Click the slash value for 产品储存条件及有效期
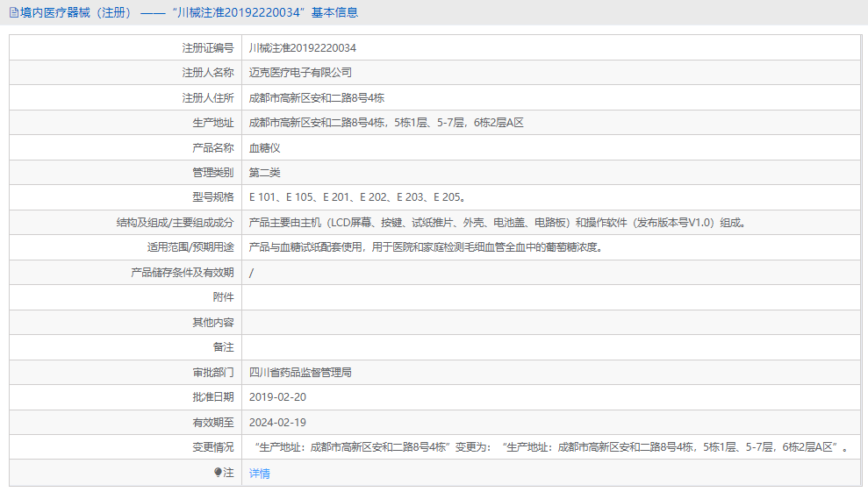The image size is (868, 492). coord(251,273)
